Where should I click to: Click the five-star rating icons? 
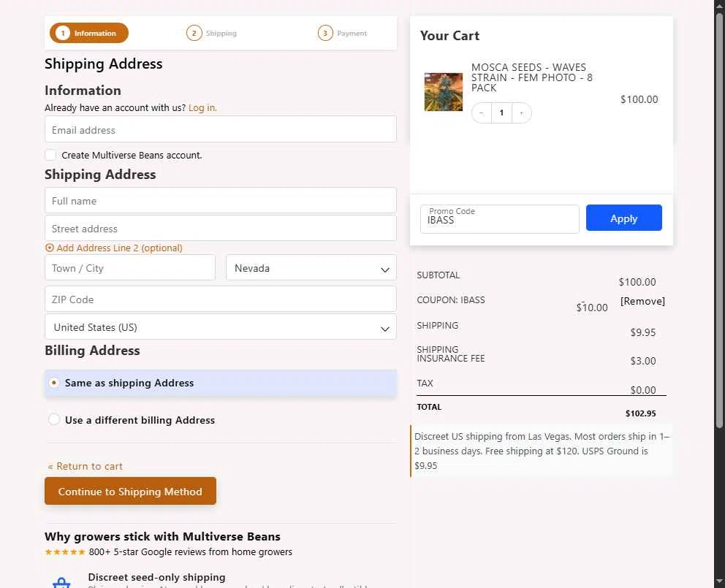(65, 552)
